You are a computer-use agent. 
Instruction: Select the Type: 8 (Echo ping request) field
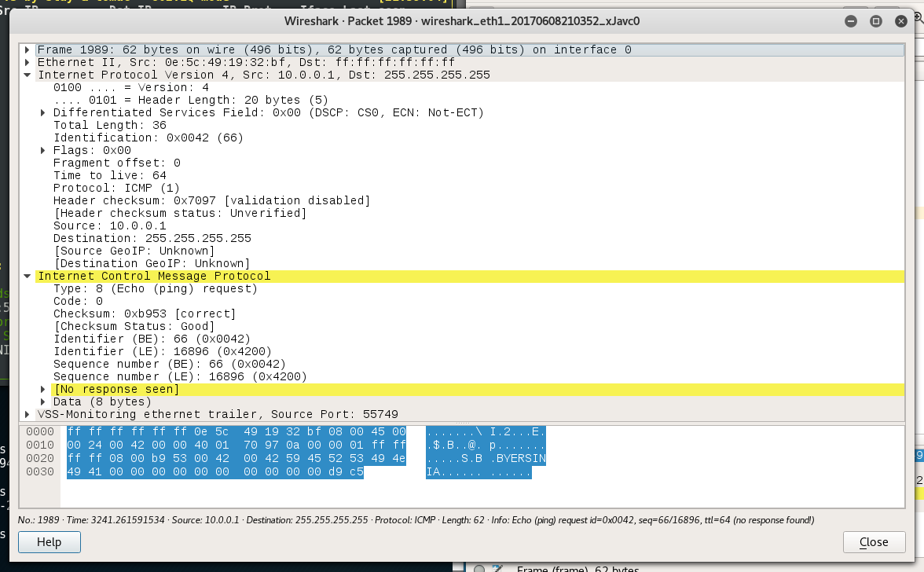click(156, 288)
